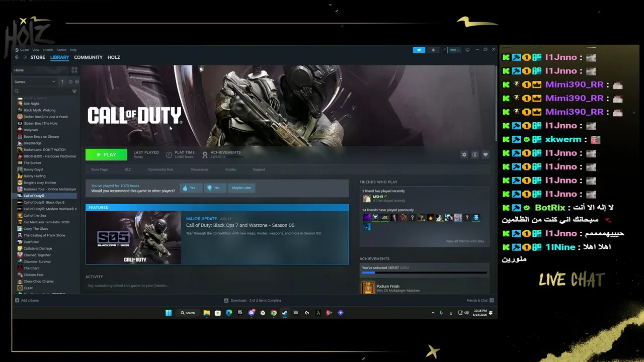Open File Explorer from the taskbar
The height and width of the screenshot is (362, 644).
pos(207,313)
